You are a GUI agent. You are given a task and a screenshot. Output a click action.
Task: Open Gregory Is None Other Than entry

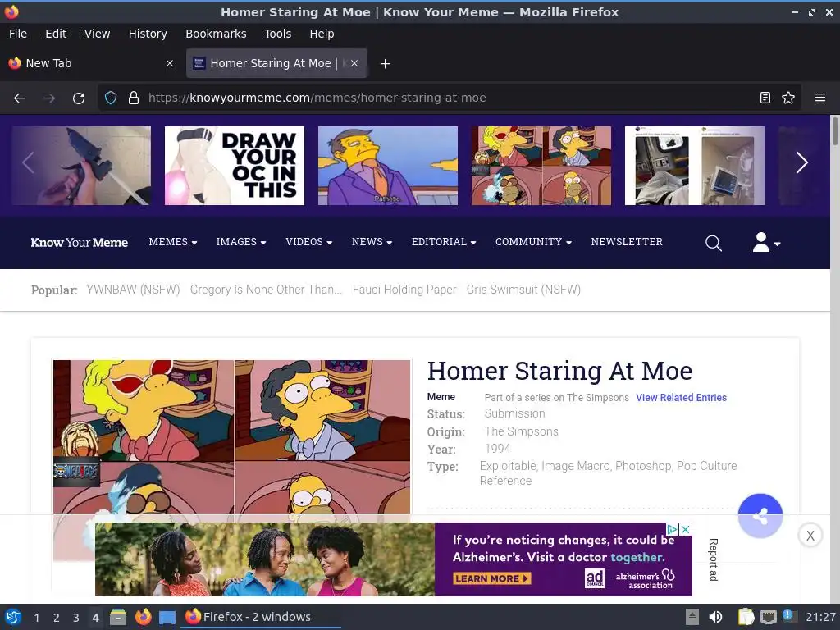pos(266,290)
